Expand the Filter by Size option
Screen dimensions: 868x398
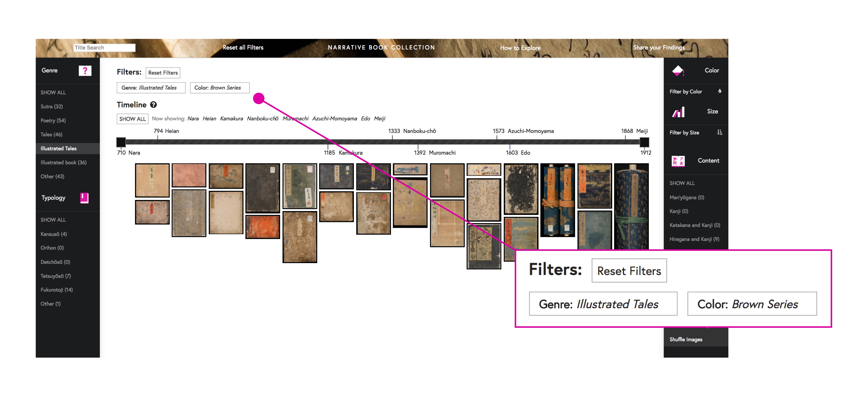[x=684, y=133]
